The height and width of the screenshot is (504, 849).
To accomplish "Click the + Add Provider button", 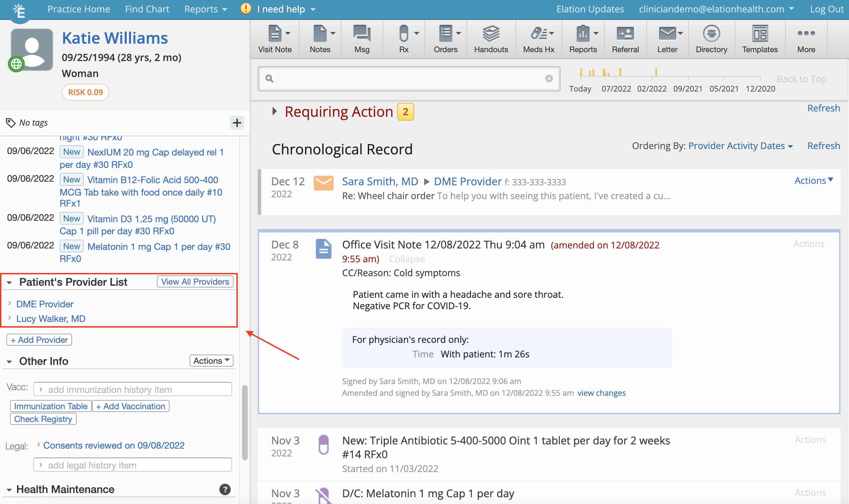I will coord(39,340).
